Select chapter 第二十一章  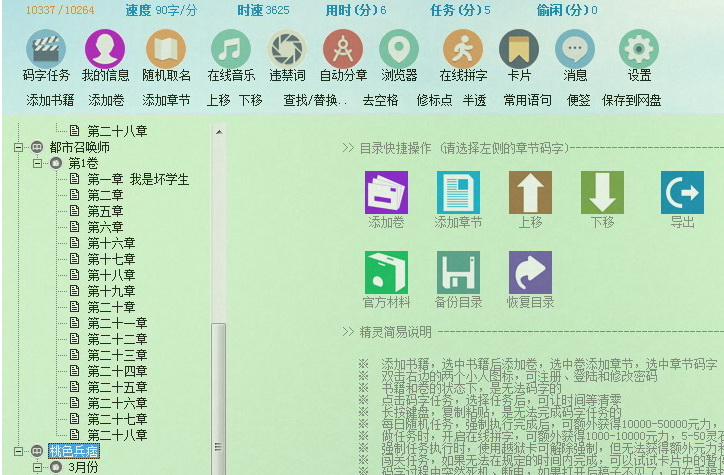[x=117, y=323]
